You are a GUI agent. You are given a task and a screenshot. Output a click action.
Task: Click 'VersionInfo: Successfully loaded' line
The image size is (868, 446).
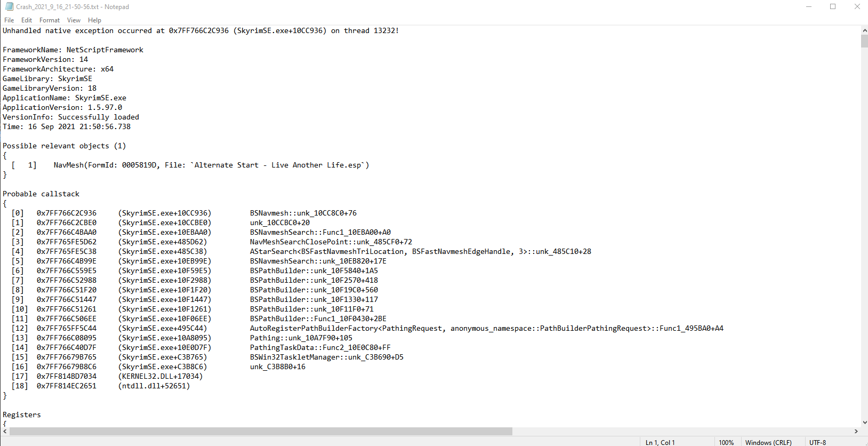(71, 117)
